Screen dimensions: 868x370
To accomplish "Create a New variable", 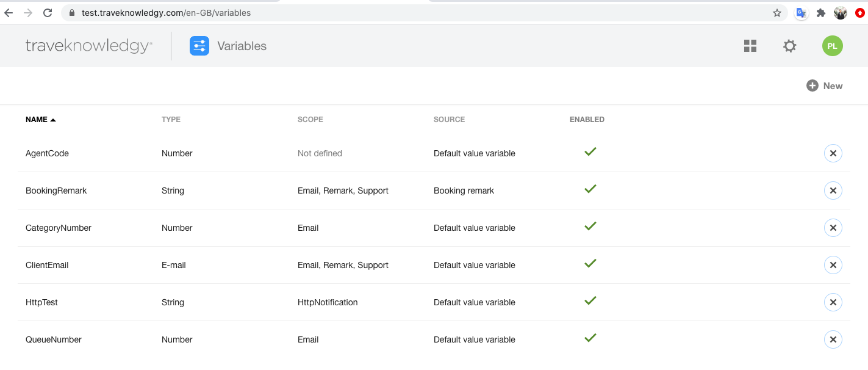I will [825, 86].
